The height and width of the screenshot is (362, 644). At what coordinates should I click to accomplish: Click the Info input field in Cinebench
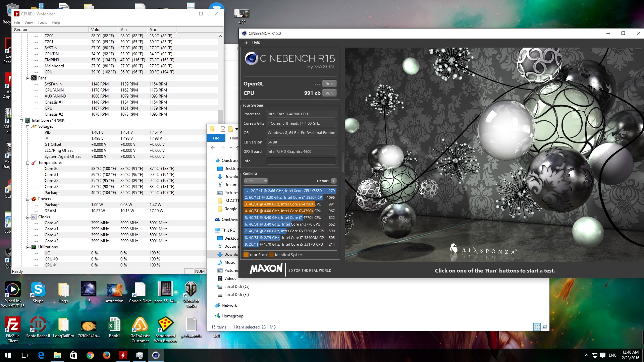click(301, 161)
